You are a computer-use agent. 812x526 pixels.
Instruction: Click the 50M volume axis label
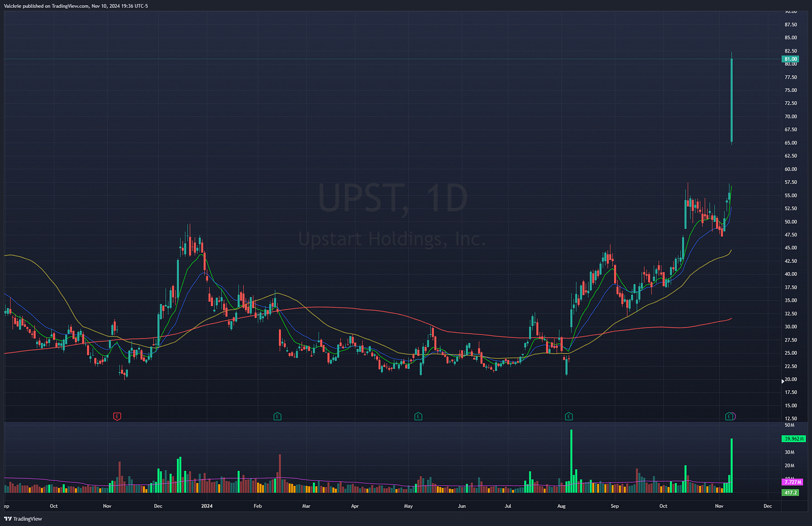click(790, 426)
